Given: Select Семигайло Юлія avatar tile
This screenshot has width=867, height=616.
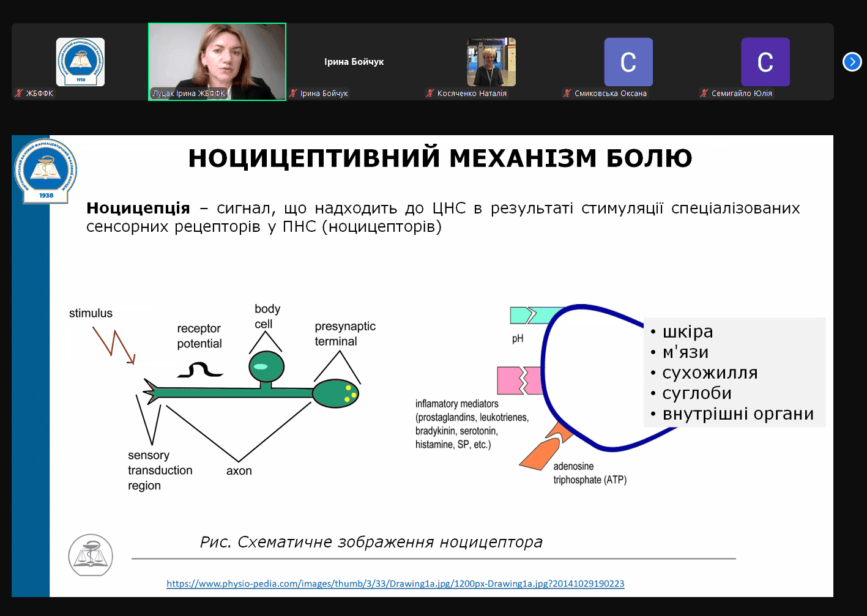Looking at the screenshot, I should (x=765, y=62).
